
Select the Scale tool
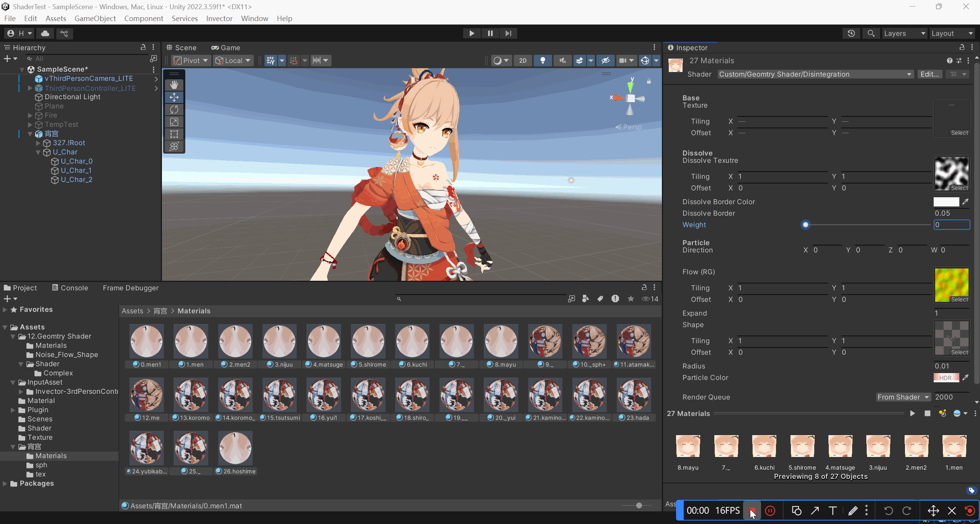click(174, 122)
